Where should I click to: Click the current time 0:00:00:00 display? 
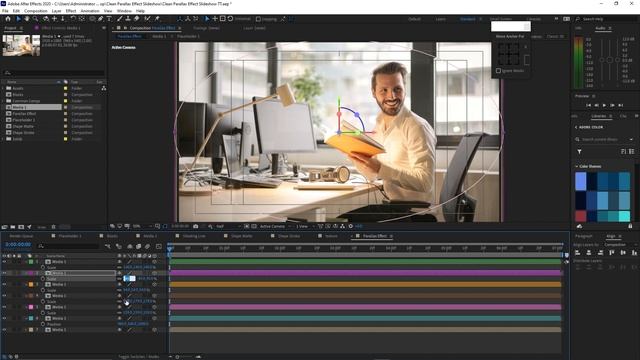(18, 244)
